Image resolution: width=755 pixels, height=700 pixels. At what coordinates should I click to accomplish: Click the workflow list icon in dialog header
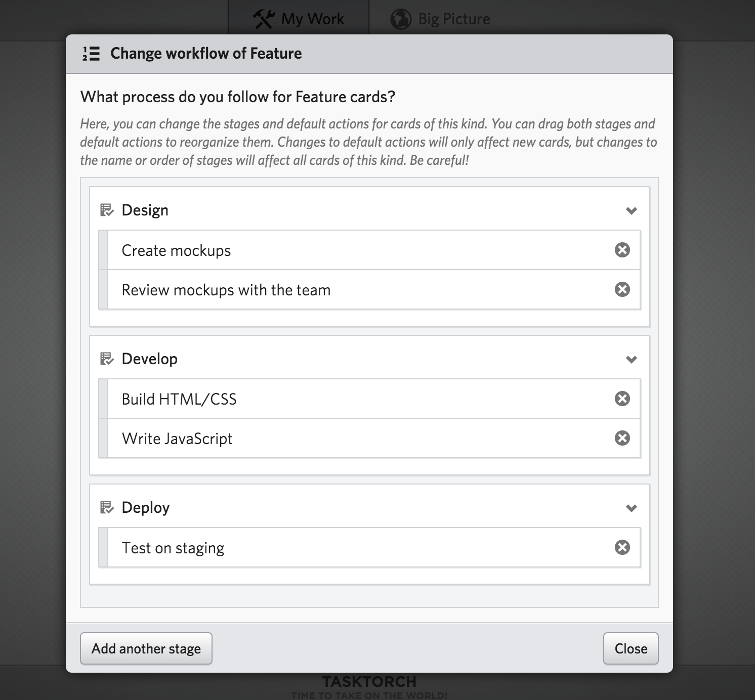pos(91,54)
